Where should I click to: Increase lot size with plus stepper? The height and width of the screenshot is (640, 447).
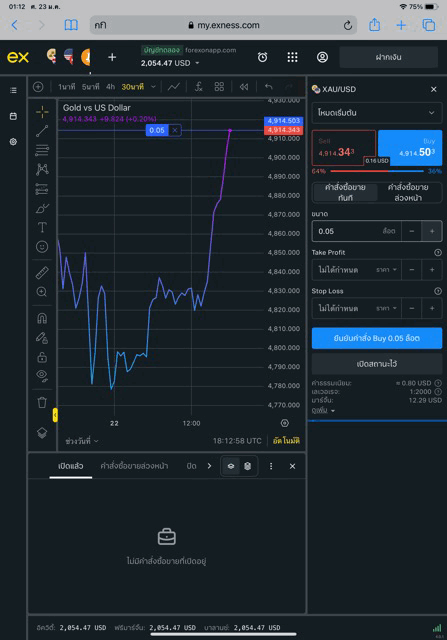pyautogui.click(x=431, y=231)
